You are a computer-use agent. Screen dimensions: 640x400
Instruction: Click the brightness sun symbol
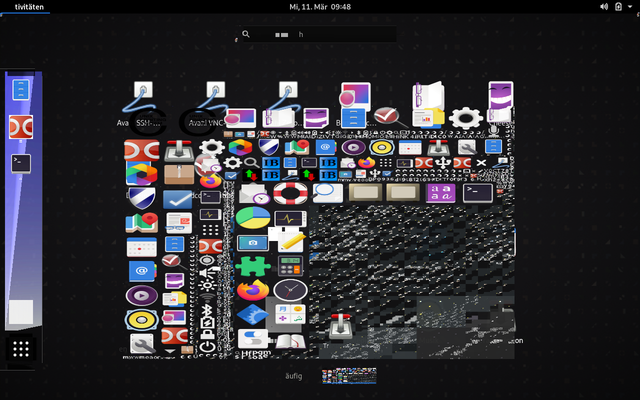coord(207,284)
